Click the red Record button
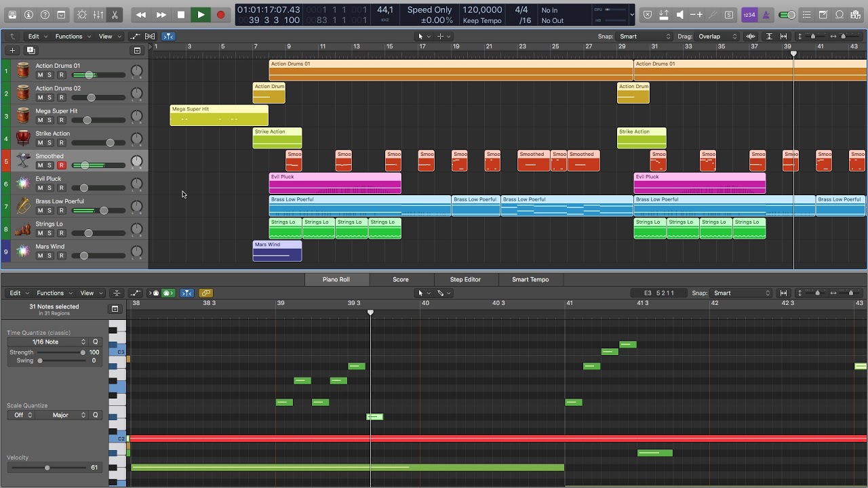868x488 pixels. 220,14
